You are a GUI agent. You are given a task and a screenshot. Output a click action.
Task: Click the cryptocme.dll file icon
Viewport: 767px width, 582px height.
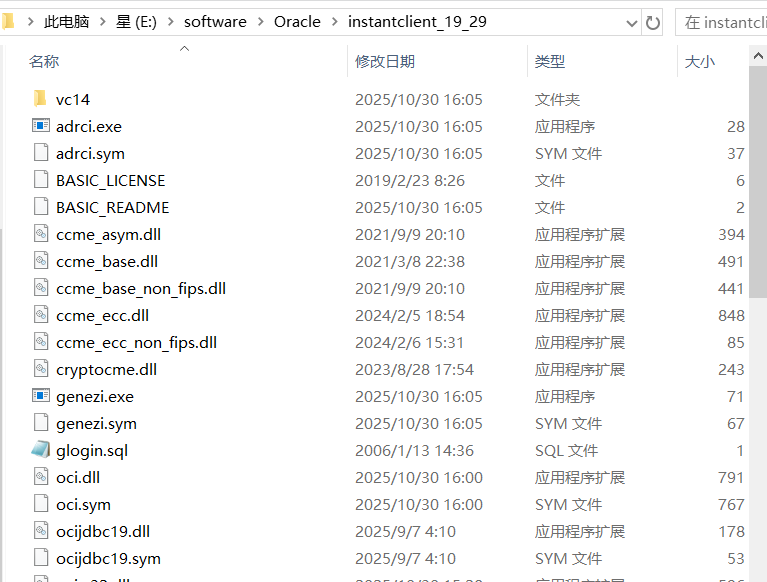pos(41,368)
